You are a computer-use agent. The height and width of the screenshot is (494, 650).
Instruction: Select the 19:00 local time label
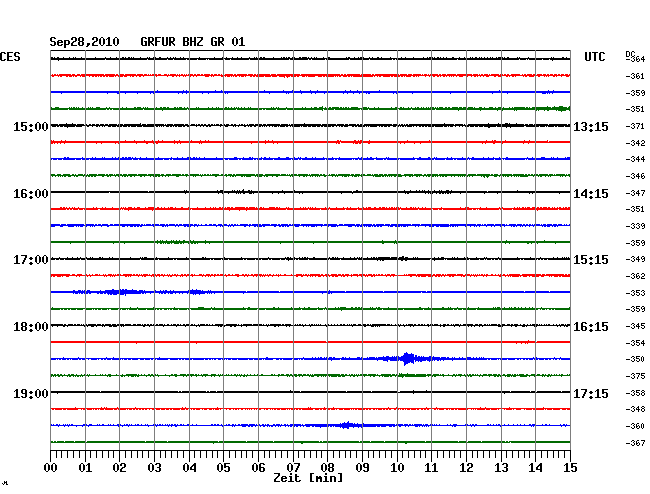click(x=31, y=393)
